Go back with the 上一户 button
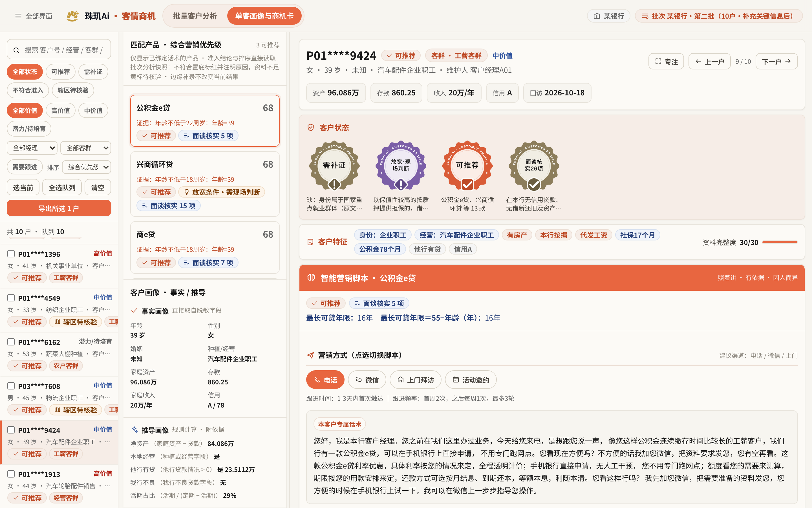This screenshot has height=508, width=812. [709, 62]
